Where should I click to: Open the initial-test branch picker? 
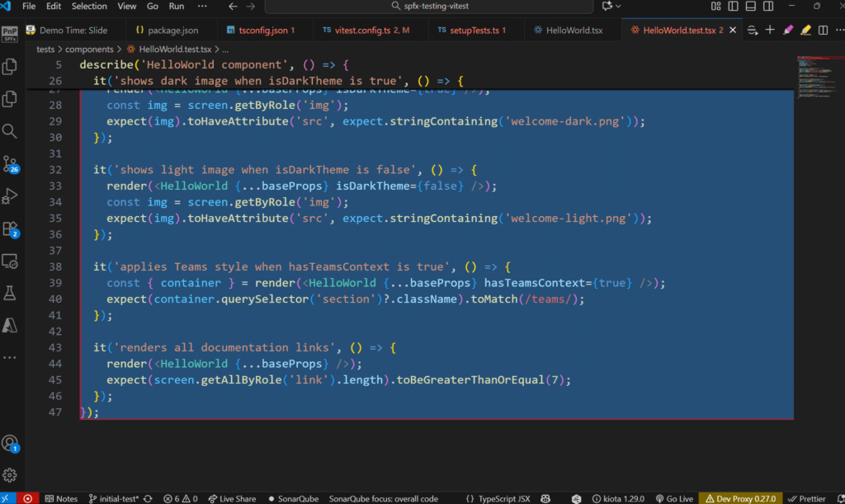[114, 498]
